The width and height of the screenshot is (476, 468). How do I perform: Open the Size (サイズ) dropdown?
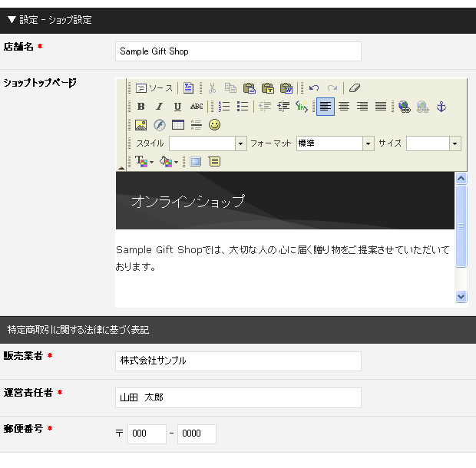point(434,143)
